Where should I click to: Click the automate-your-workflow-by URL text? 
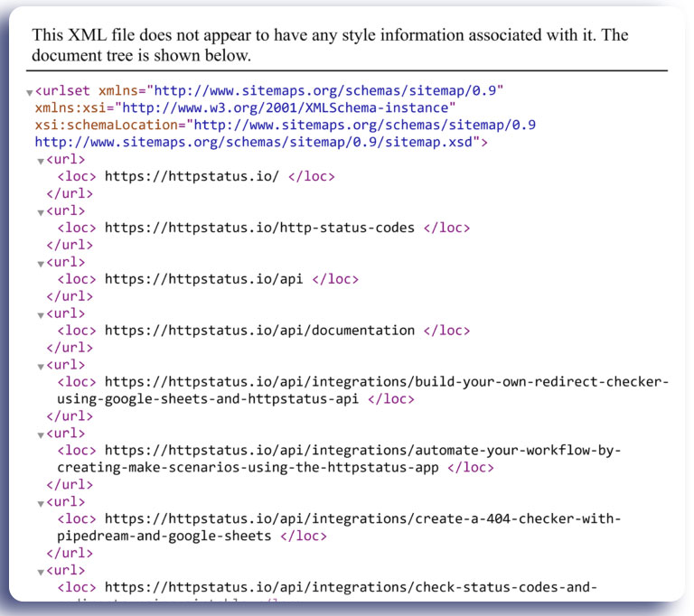339,459
